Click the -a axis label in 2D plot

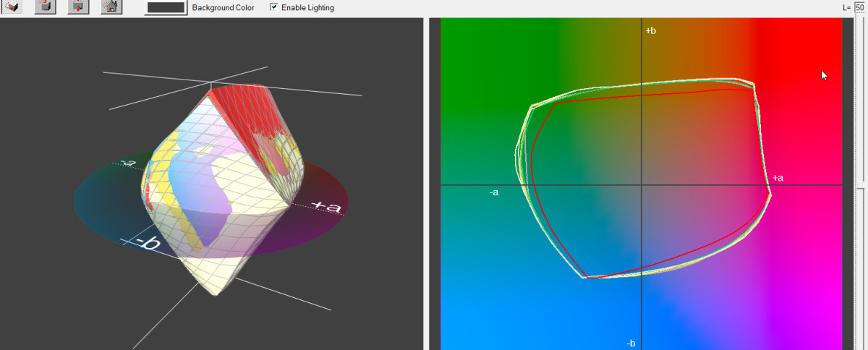tap(494, 192)
